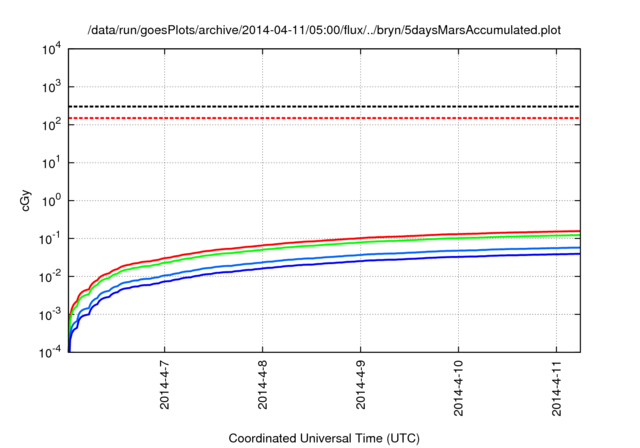This screenshot has height=448, width=640.
Task: Click the 10^1 y-axis tick label
Action: pos(51,163)
